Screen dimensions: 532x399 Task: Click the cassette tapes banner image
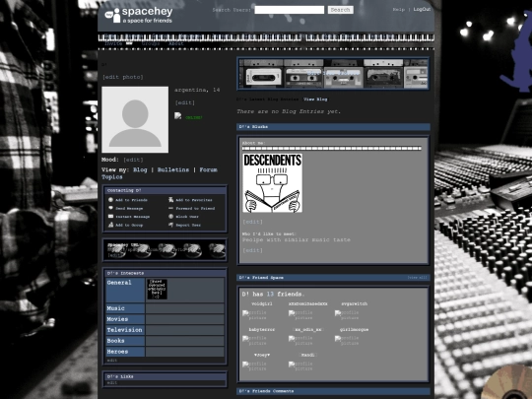(x=333, y=74)
